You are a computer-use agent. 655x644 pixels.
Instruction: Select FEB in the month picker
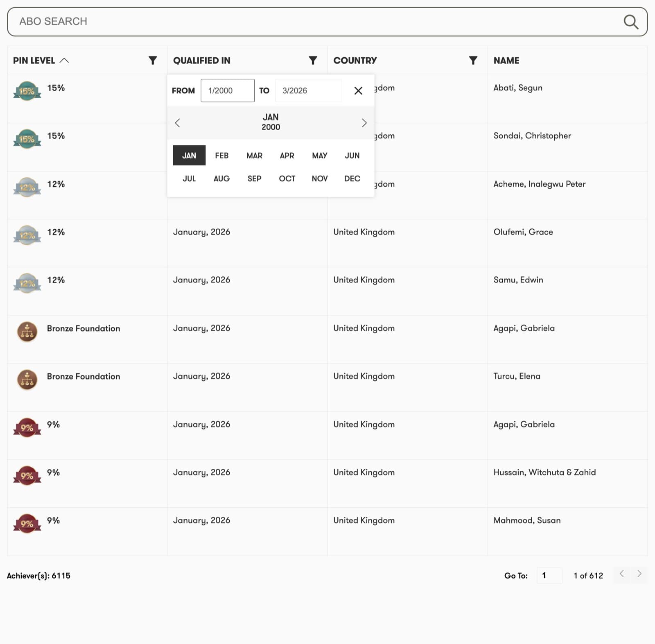221,156
